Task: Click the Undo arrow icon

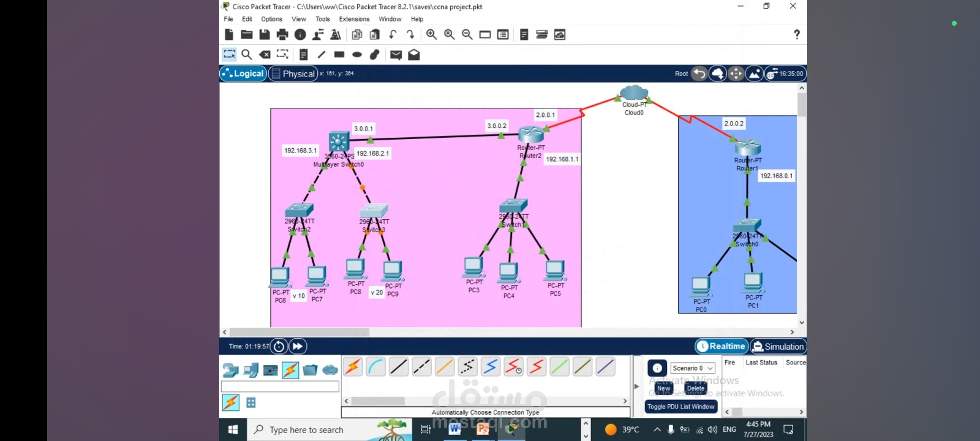Action: pyautogui.click(x=393, y=35)
